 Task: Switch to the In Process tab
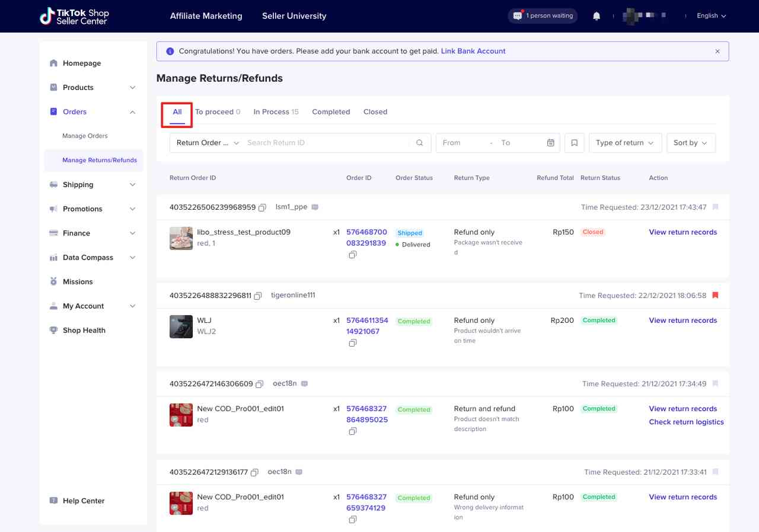click(x=276, y=112)
